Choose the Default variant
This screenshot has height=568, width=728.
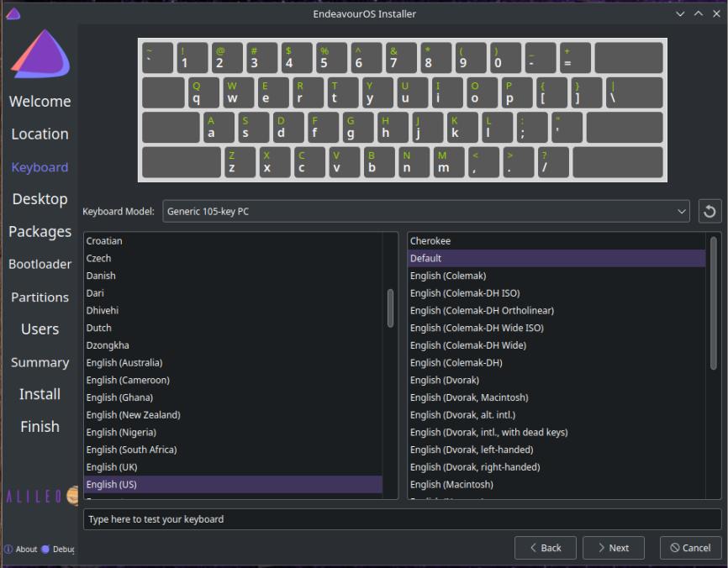557,259
